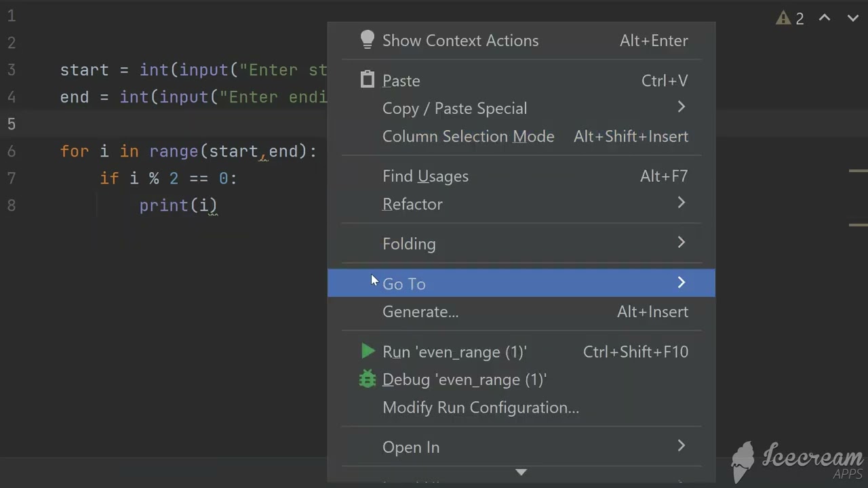
Task: Go to next highlighted error arrow
Action: [x=853, y=18]
